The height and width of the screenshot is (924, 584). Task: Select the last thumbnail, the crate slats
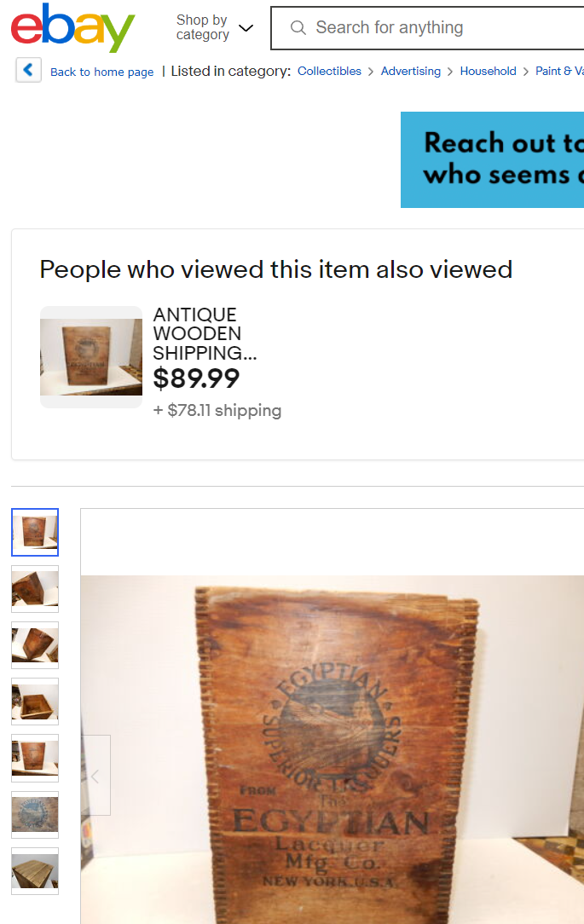35,871
